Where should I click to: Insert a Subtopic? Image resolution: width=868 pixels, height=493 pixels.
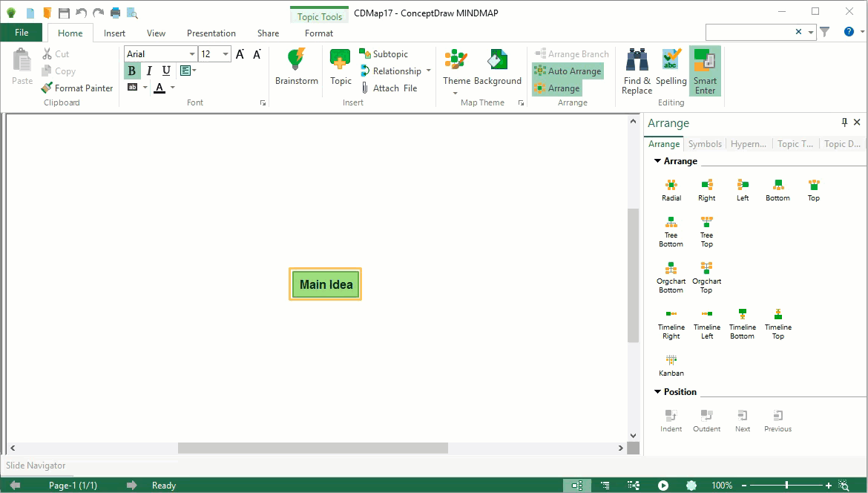point(384,53)
